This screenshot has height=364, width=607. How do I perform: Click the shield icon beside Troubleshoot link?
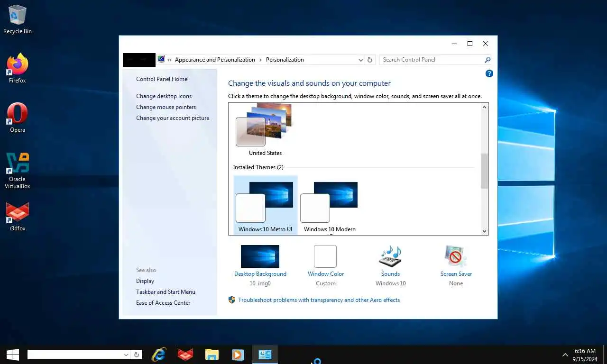tap(232, 300)
